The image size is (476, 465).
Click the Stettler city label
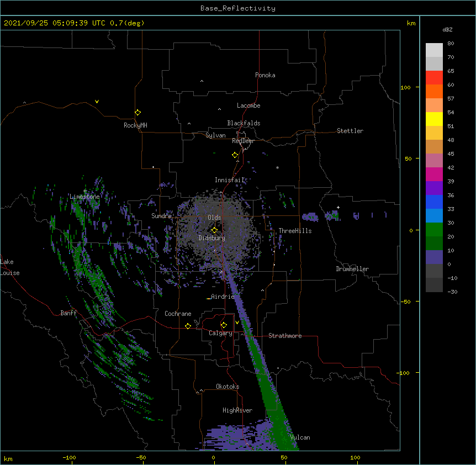click(x=350, y=131)
